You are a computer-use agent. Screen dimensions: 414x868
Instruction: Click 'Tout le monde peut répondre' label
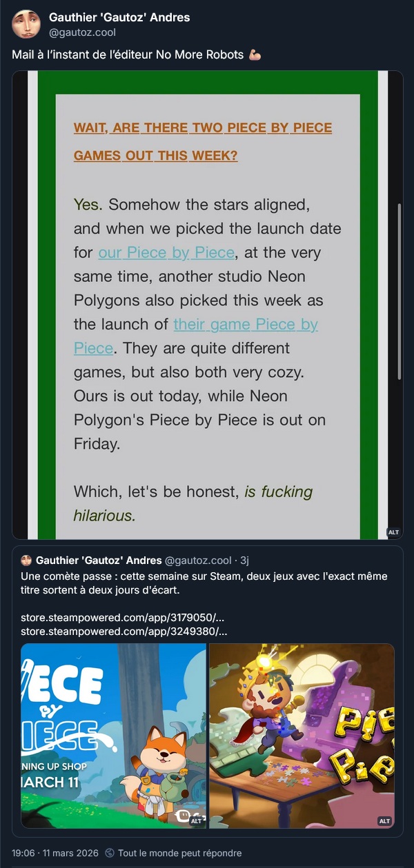[x=179, y=853]
